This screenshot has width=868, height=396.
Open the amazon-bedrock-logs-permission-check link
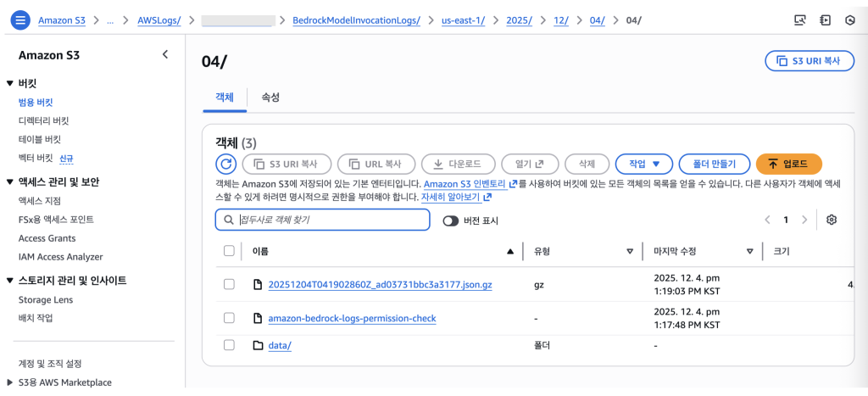[352, 318]
